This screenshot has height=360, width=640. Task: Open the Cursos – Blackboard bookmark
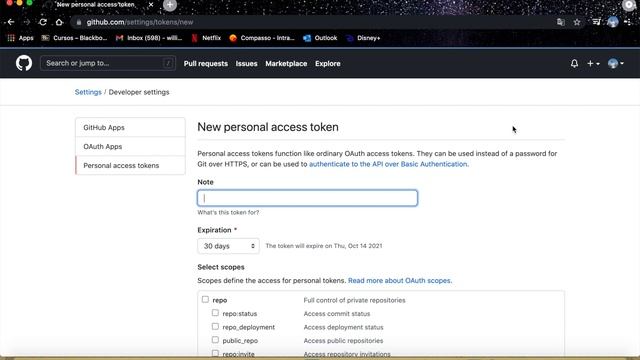[x=74, y=38]
